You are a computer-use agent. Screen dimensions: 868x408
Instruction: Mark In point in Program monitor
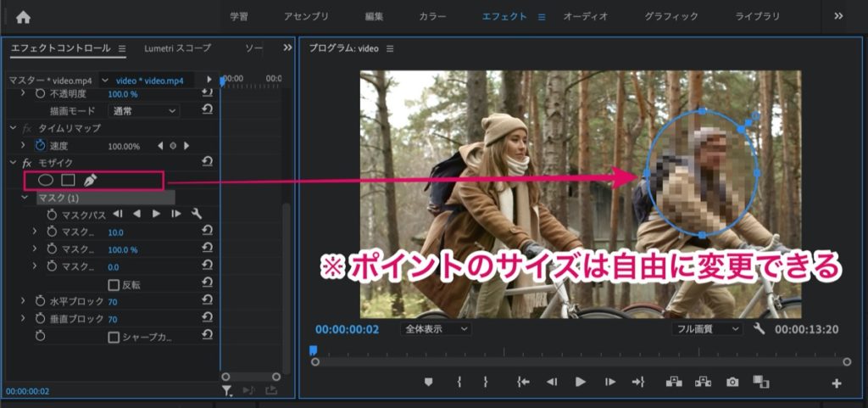[x=459, y=382]
